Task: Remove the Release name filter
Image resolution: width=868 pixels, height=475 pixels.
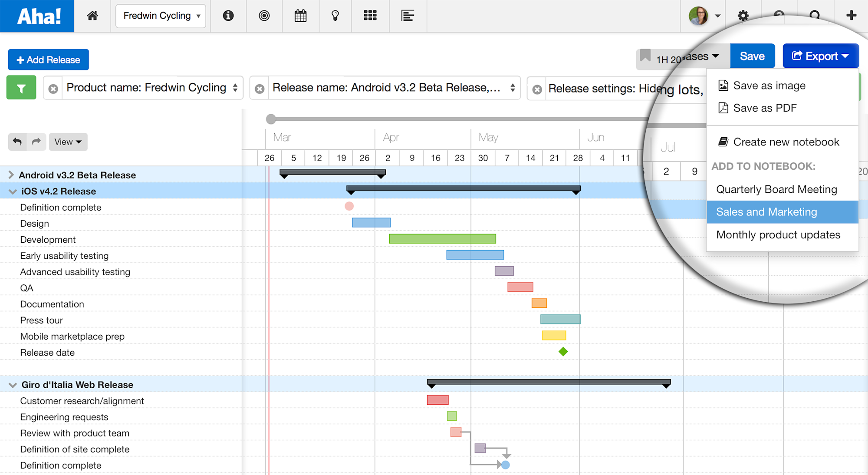Action: pyautogui.click(x=260, y=89)
